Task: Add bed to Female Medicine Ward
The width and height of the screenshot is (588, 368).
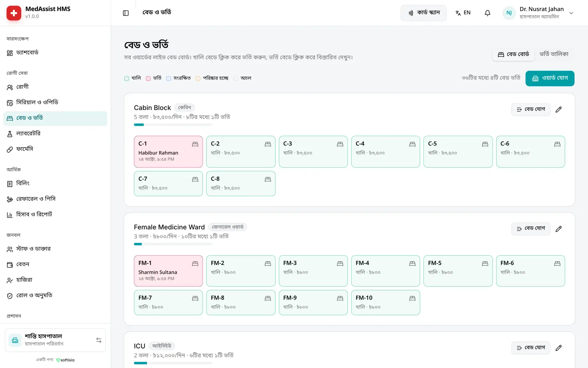Action: [x=530, y=229]
